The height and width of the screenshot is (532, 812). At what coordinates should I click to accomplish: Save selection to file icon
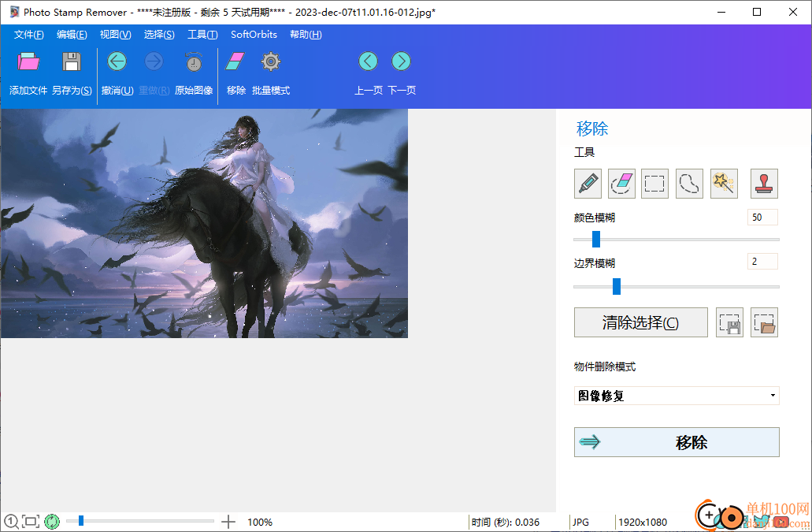[x=729, y=322]
